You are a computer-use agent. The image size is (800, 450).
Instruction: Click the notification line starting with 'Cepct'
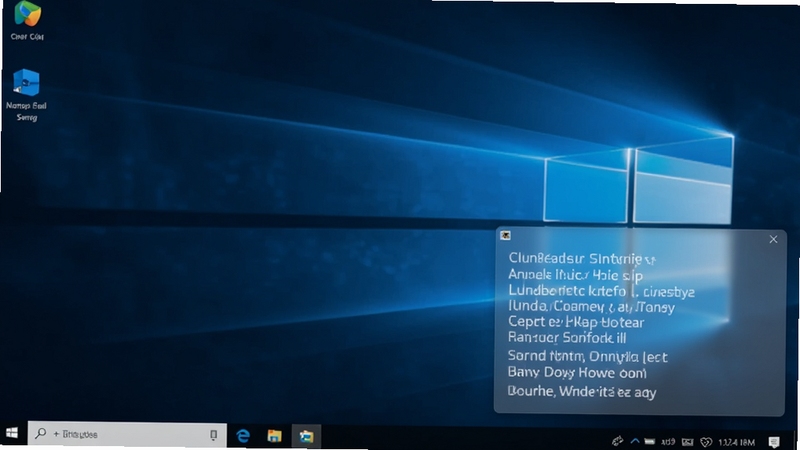(576, 322)
